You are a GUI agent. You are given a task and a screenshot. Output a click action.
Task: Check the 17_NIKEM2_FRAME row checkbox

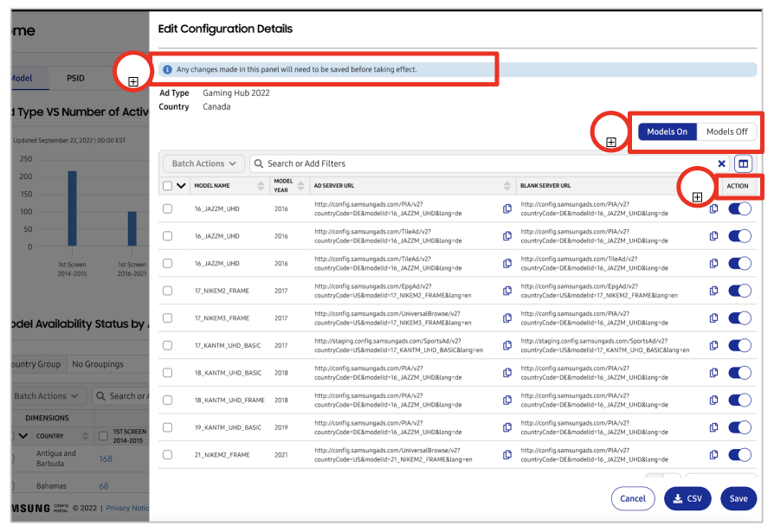[x=167, y=291]
